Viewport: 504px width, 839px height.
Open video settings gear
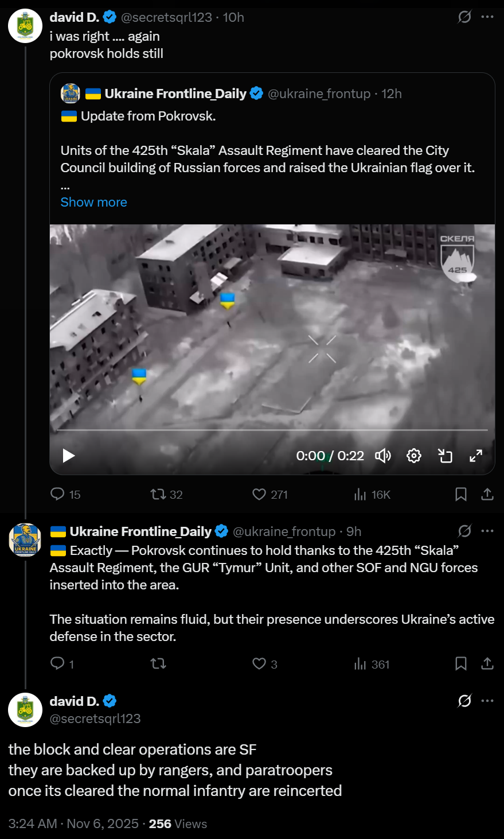point(414,456)
